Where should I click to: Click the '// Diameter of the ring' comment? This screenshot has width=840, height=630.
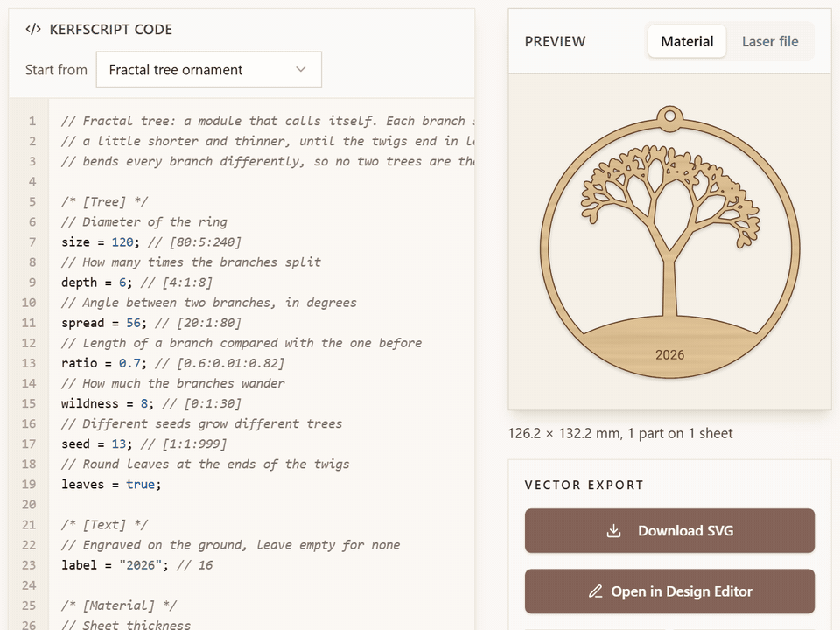pos(144,221)
